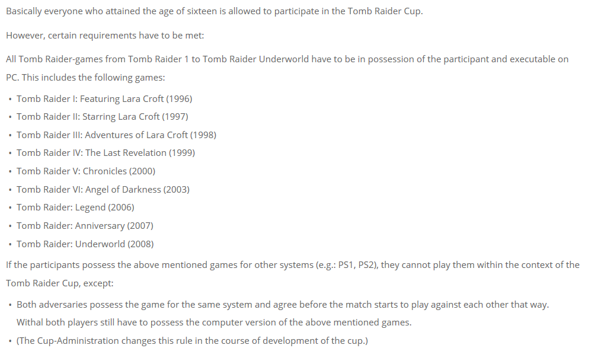
Task: Click 'However, certain requirements have to be met:' line
Action: point(105,36)
